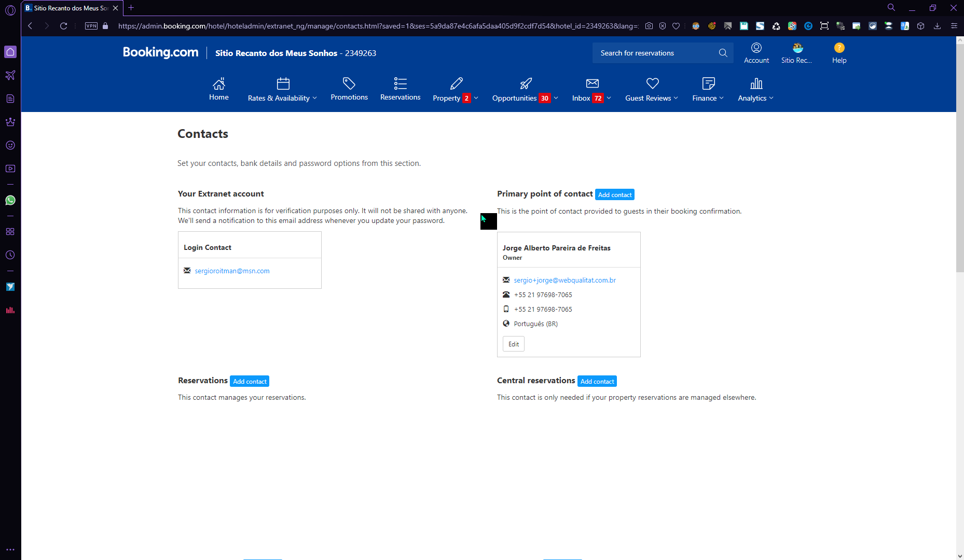Click the "Login Contact" card heading

(x=208, y=247)
